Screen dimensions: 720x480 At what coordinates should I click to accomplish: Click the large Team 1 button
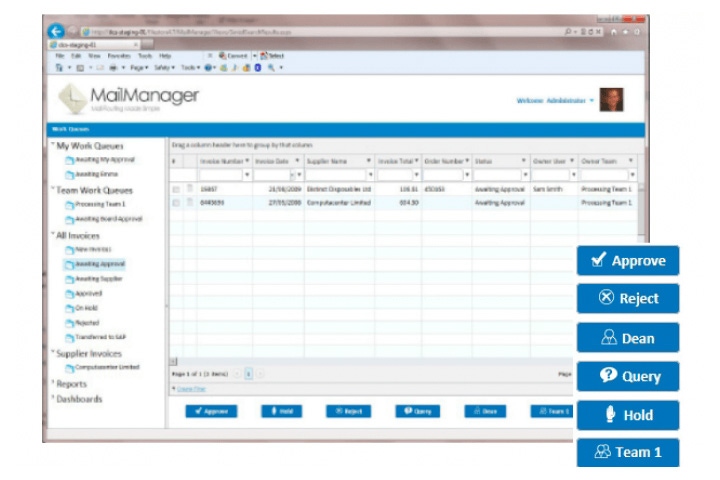tap(628, 452)
